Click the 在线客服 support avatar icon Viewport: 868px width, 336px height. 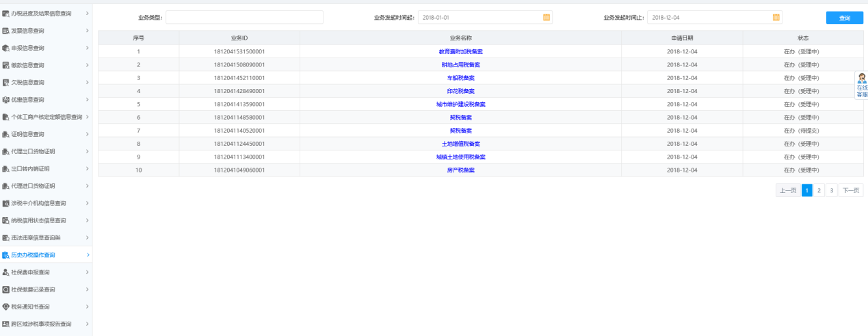(x=862, y=78)
